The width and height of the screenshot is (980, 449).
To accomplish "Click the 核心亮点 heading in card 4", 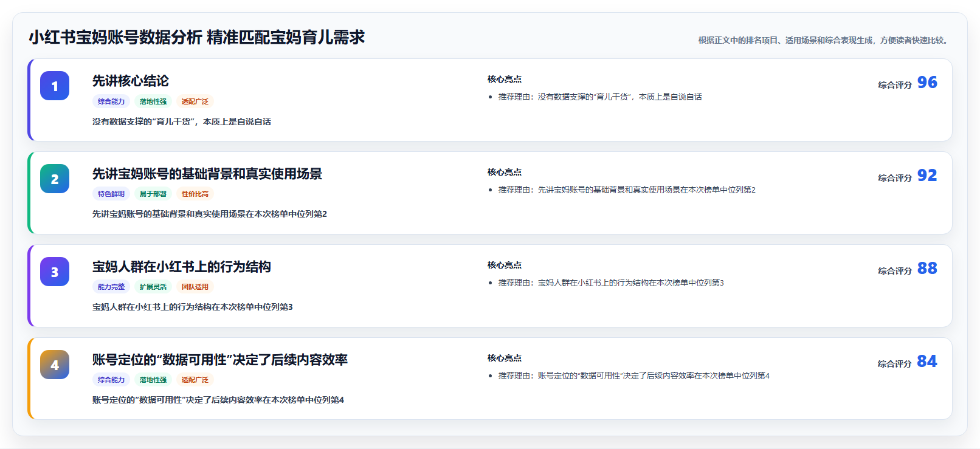I will coord(505,358).
